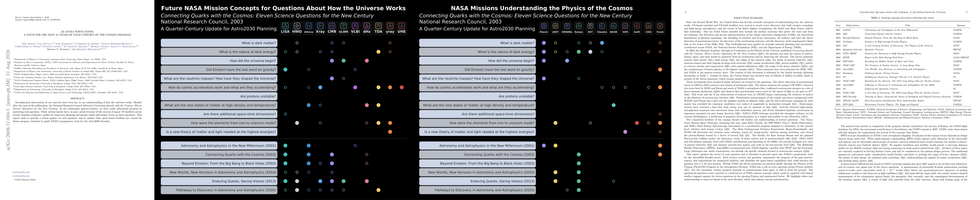Click the 'EPP-2010' abbreviation in Table 1

(x=848, y=61)
